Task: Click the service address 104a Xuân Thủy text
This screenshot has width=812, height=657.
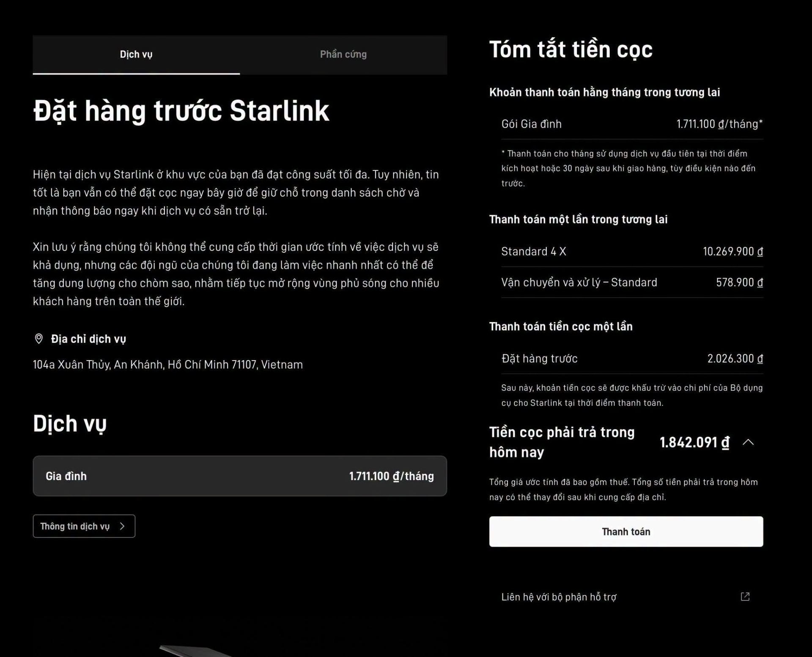Action: coord(168,364)
